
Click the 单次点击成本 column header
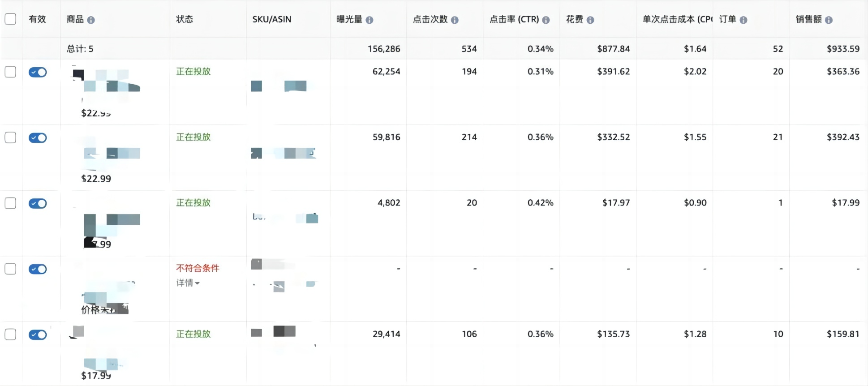[x=677, y=19]
